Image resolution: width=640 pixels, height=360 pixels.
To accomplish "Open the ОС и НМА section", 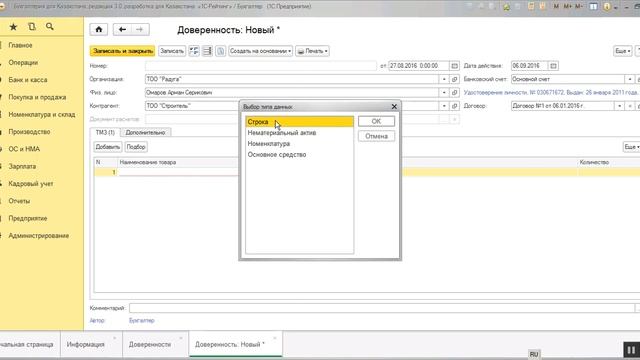I will 24,149.
